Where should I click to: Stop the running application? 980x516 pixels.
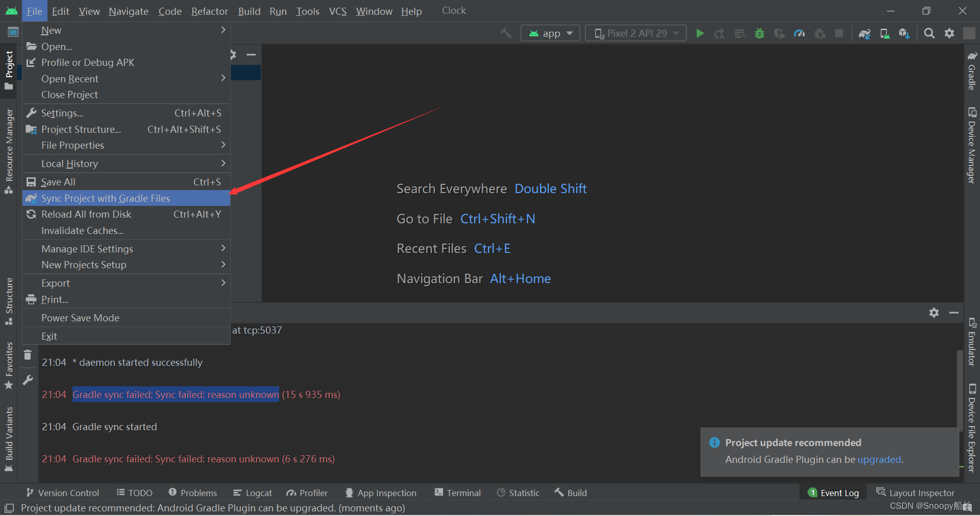[x=839, y=33]
